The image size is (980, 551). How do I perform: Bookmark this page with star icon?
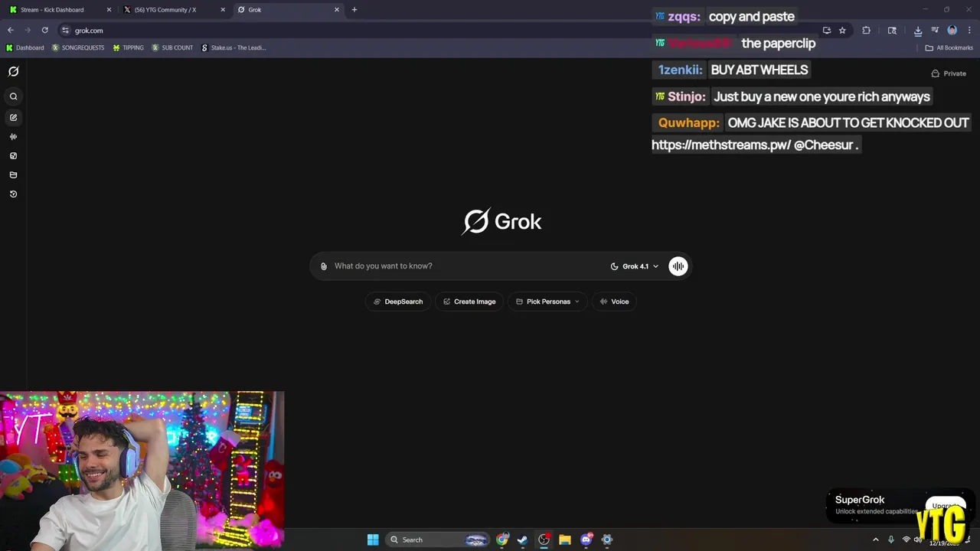842,31
